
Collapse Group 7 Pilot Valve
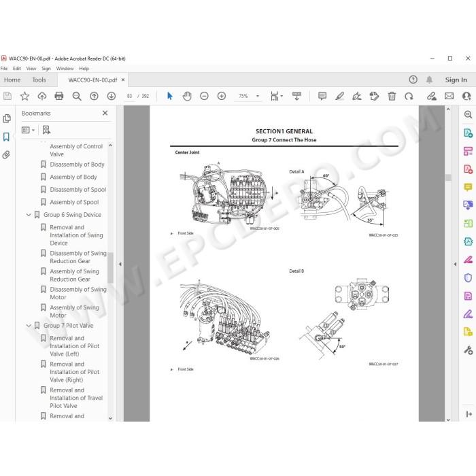(29, 326)
